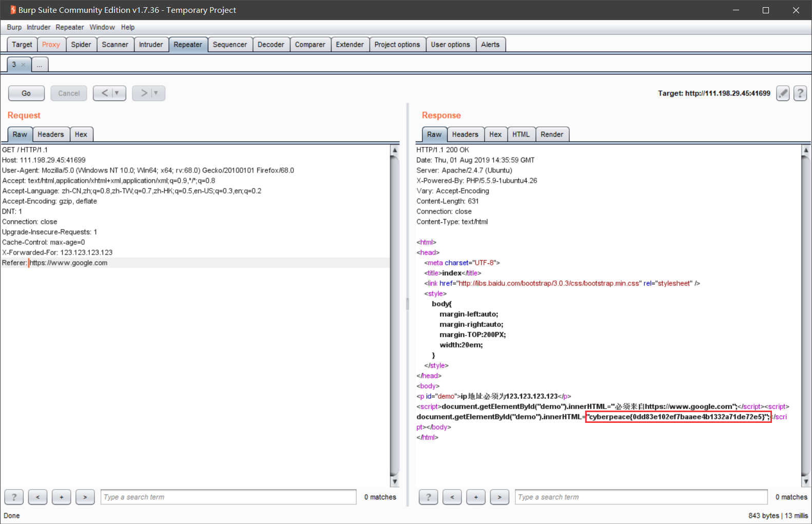Viewport: 812px width, 524px height.
Task: Click the HTTP/1.1 200 OK status line
Action: (442, 150)
